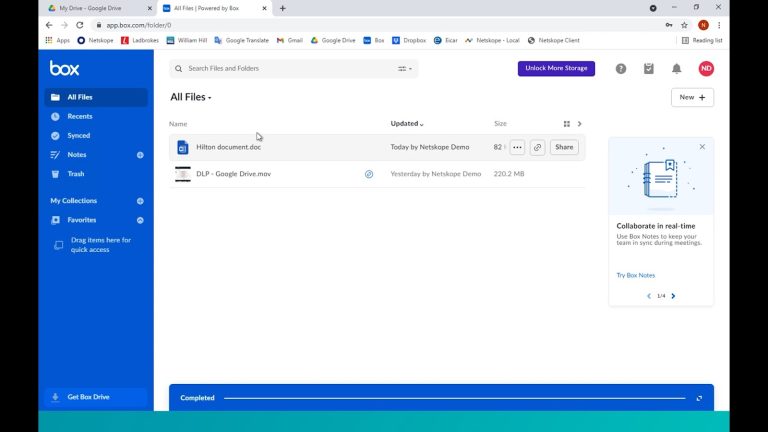
Task: Click sync status icon on DLP - Google Drive.mov row
Action: pos(369,174)
